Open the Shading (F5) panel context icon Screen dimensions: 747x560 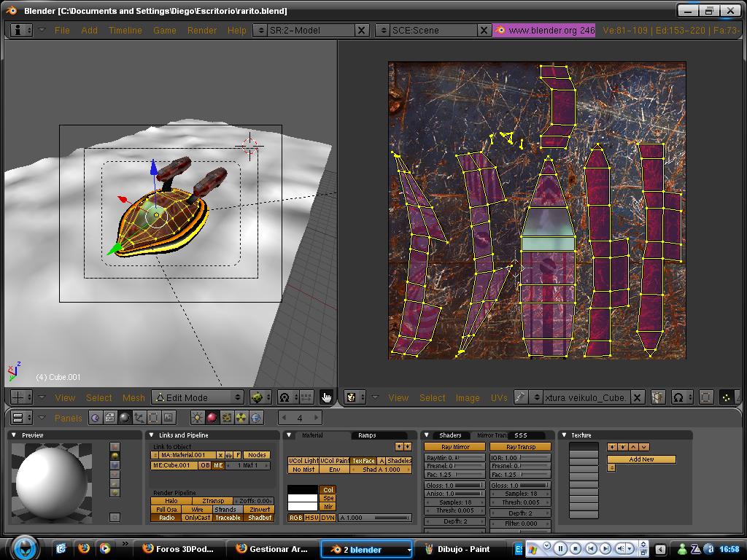(125, 418)
